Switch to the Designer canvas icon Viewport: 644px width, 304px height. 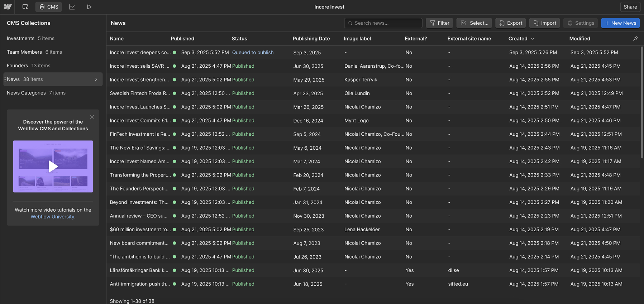25,7
